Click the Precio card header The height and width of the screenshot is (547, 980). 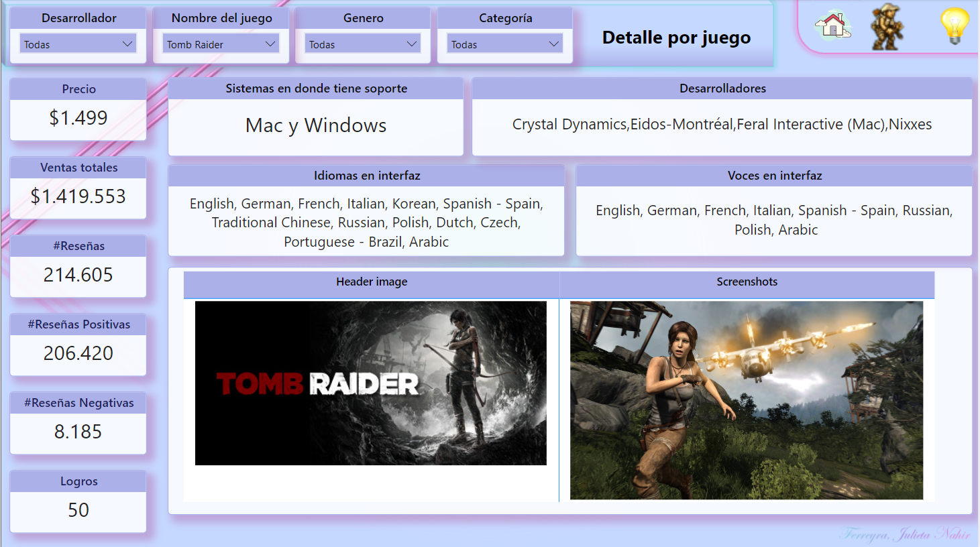coord(78,89)
